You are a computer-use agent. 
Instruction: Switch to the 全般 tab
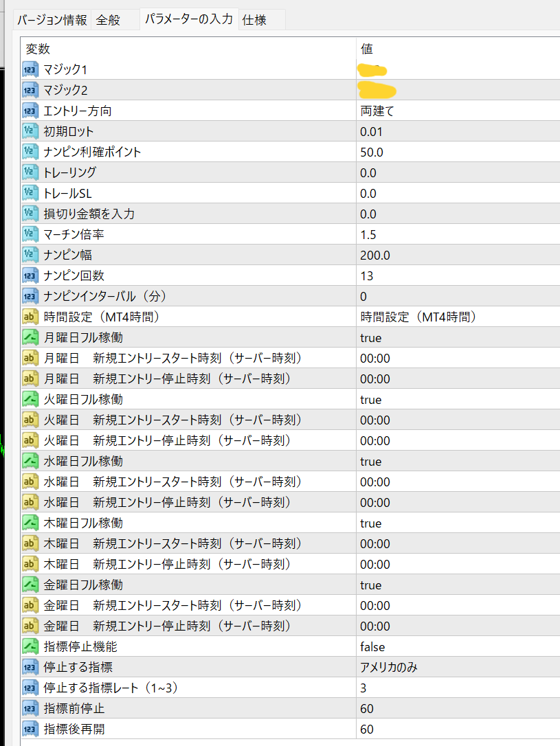pyautogui.click(x=109, y=21)
